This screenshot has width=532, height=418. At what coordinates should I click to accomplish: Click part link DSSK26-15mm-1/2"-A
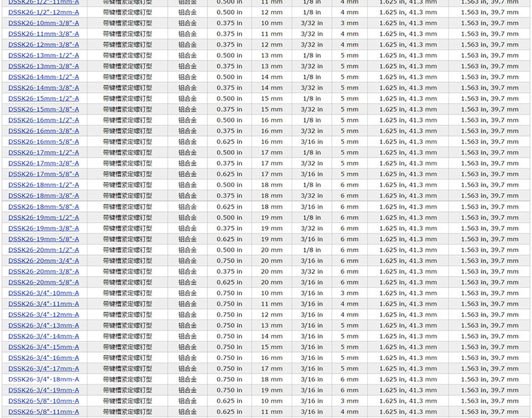43,98
